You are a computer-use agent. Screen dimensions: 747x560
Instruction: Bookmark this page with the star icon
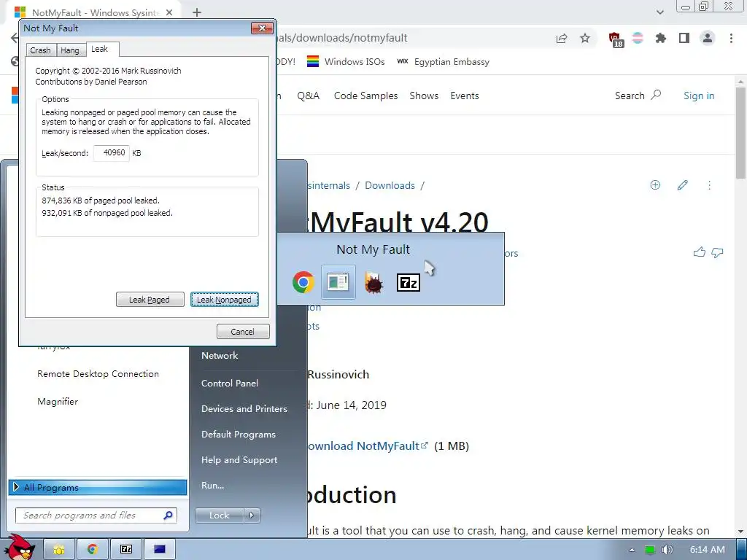585,38
